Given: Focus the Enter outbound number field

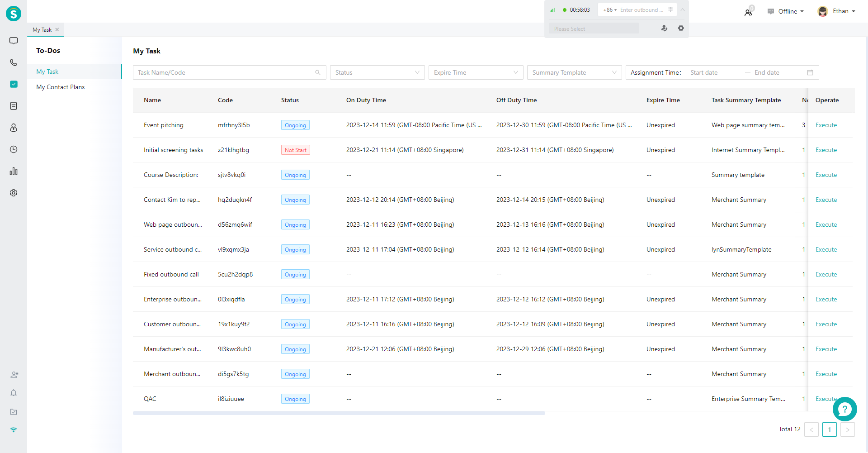Looking at the screenshot, I should pyautogui.click(x=642, y=10).
